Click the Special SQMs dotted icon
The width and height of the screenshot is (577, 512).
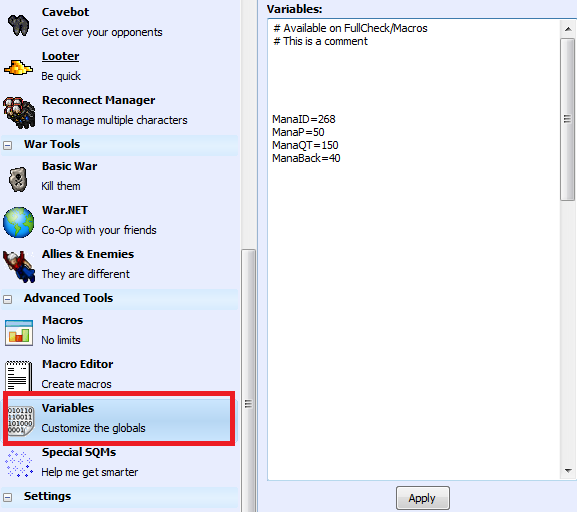click(19, 463)
